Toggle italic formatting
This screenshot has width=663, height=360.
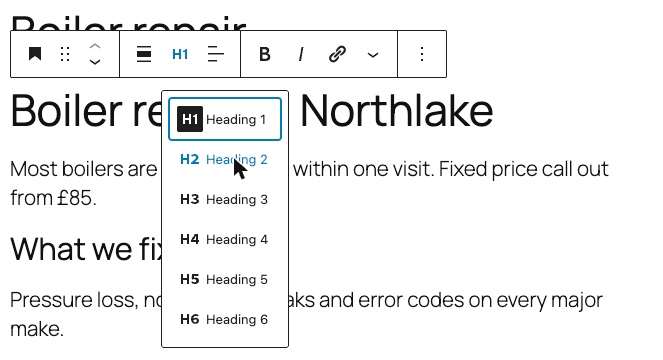tap(301, 54)
